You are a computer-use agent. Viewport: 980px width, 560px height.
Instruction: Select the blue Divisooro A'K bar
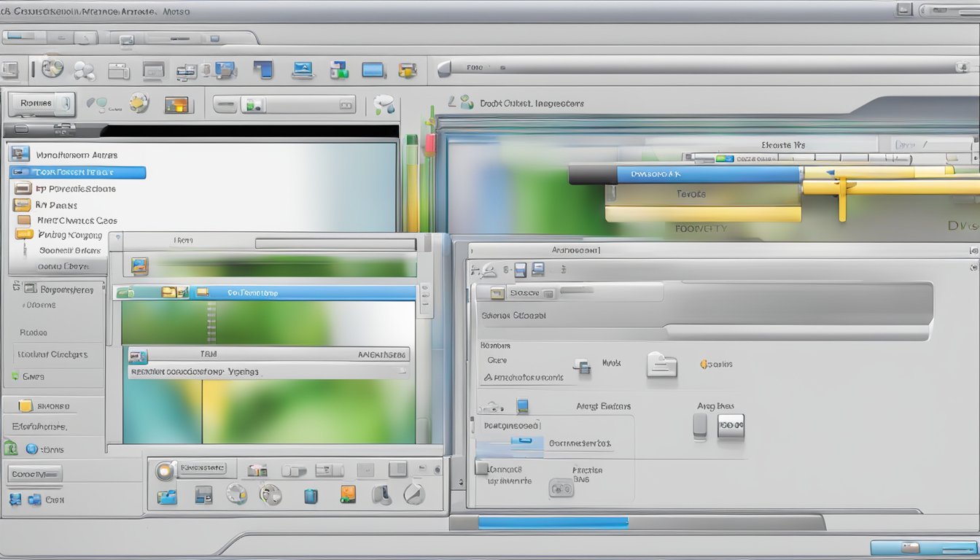coord(709,174)
